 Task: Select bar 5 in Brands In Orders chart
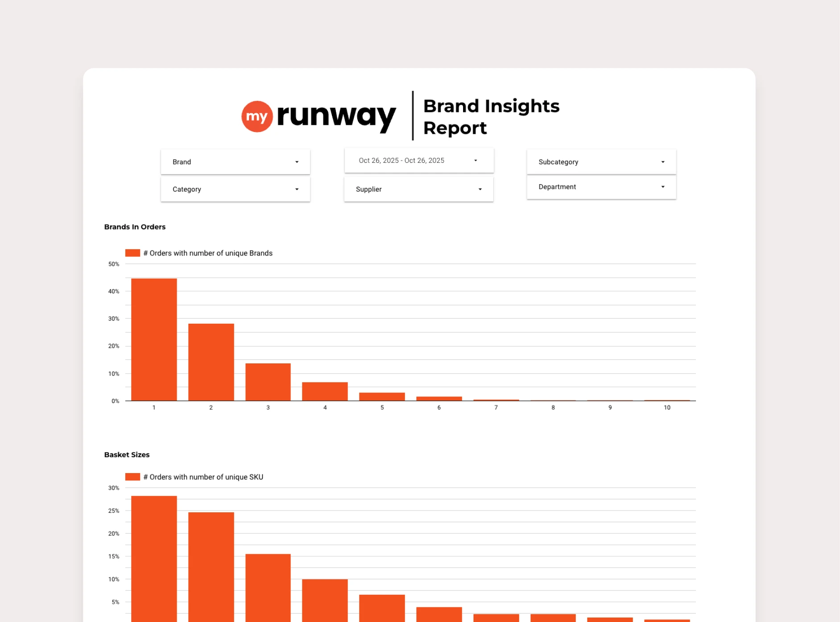click(382, 397)
